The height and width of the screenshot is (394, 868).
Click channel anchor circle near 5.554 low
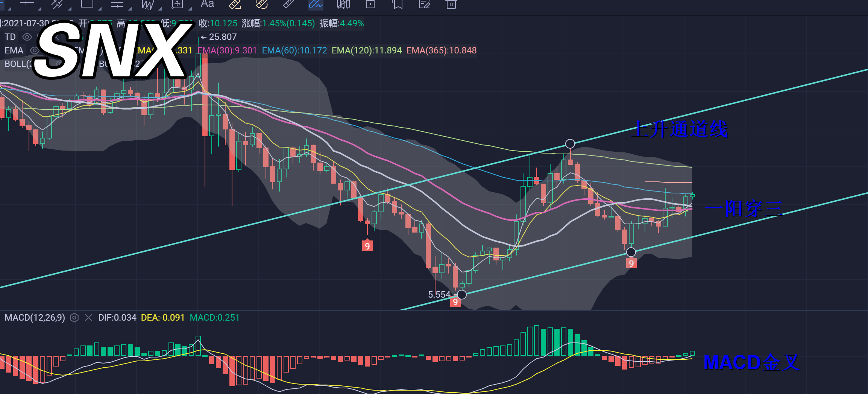(462, 295)
